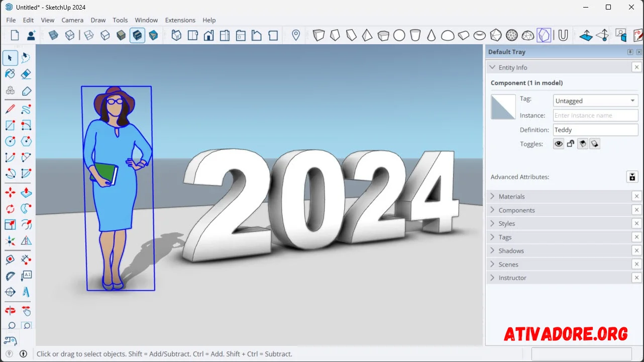
Task: Toggle the Lock icon in Entity Info
Action: [x=570, y=144]
